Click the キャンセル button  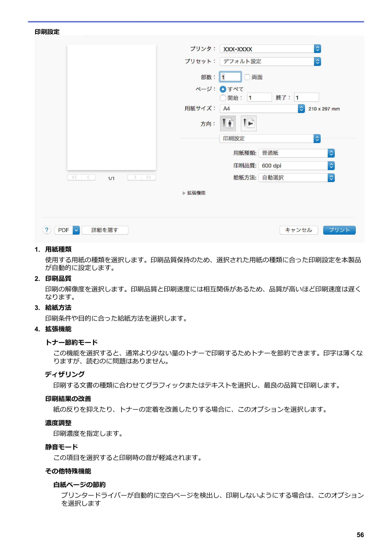(299, 230)
